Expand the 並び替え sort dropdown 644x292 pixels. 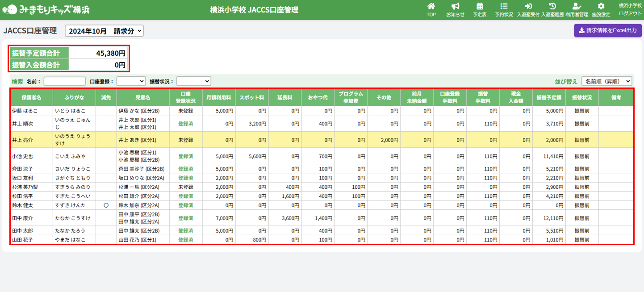606,81
